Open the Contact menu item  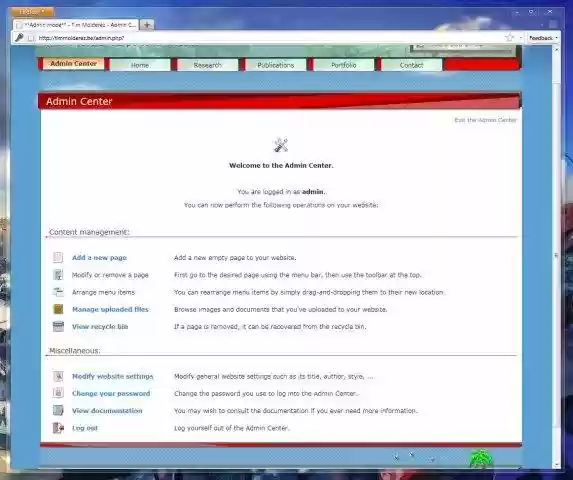(x=411, y=65)
